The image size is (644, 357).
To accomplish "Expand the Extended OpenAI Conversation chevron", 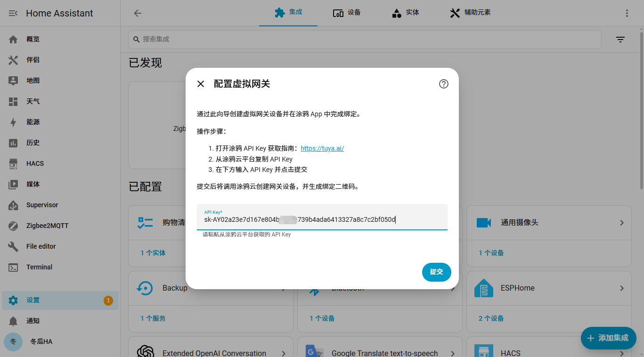I will point(284,353).
